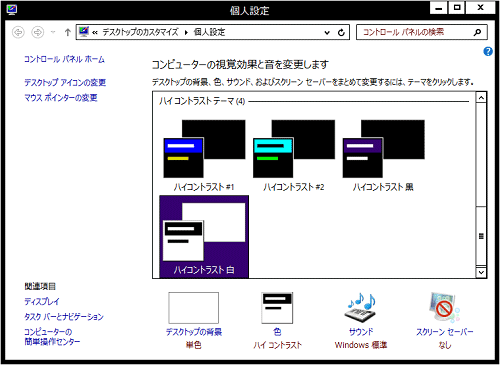The height and width of the screenshot is (365, 500).
Task: Click the スクリーン セーバー link text
Action: [444, 332]
